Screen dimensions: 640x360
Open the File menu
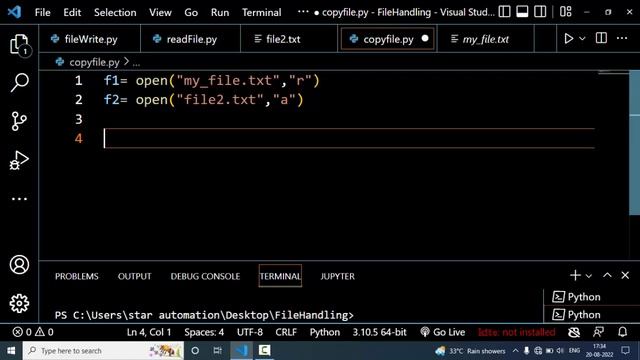pos(42,12)
